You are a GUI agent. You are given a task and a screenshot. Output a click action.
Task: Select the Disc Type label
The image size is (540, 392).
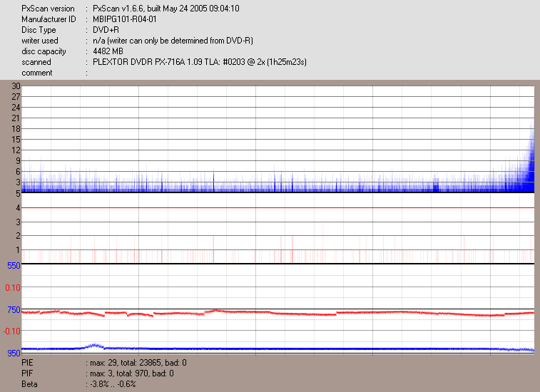tap(39, 30)
